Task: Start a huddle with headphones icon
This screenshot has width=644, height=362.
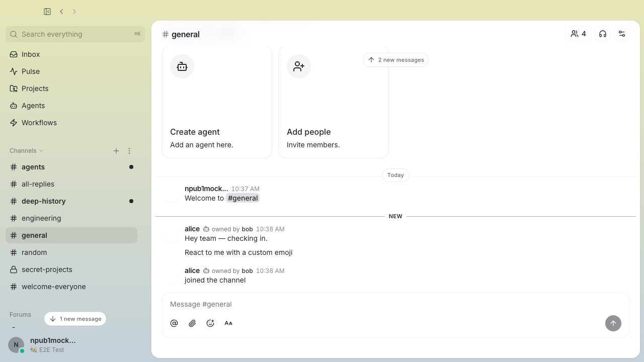Action: pyautogui.click(x=603, y=34)
